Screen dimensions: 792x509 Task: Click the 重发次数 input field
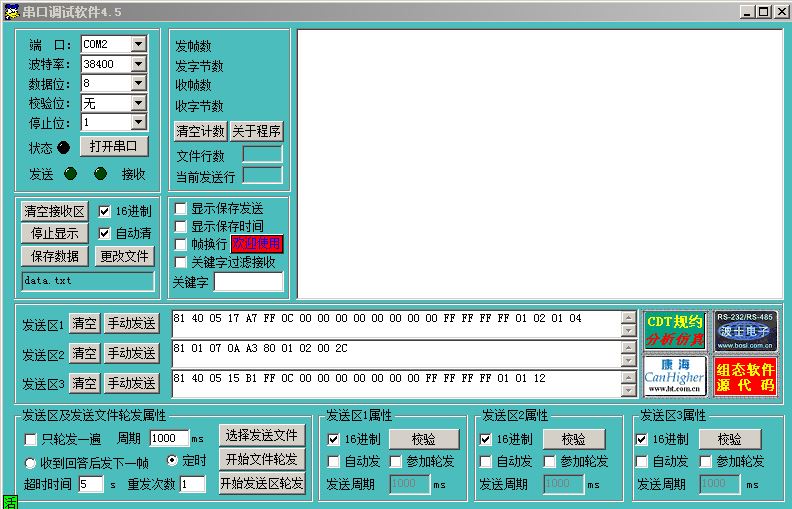click(x=192, y=484)
